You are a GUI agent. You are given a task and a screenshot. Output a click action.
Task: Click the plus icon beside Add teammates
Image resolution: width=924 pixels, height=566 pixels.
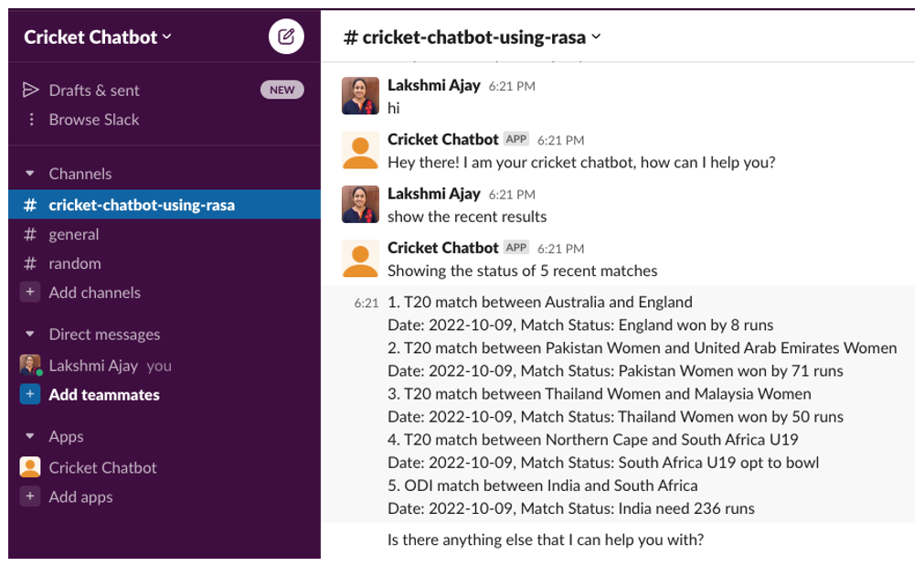30,395
